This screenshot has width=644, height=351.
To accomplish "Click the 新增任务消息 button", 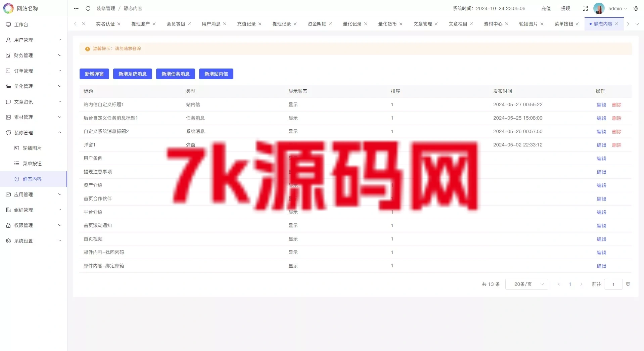I will pos(176,74).
